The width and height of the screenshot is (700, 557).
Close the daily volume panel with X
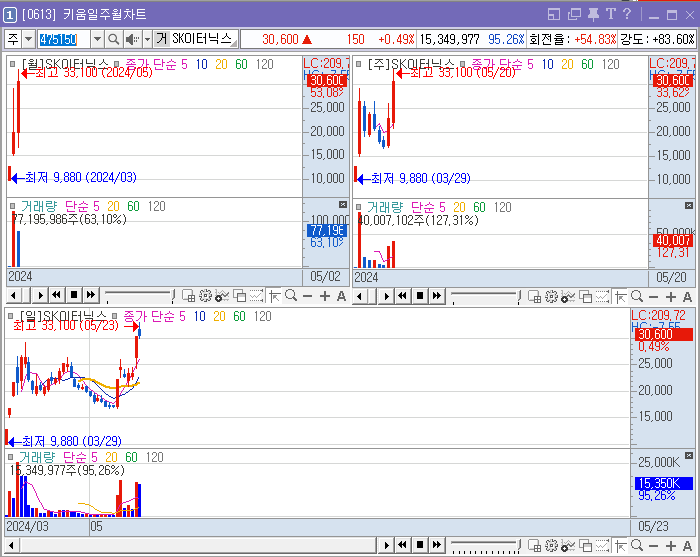coord(688,456)
